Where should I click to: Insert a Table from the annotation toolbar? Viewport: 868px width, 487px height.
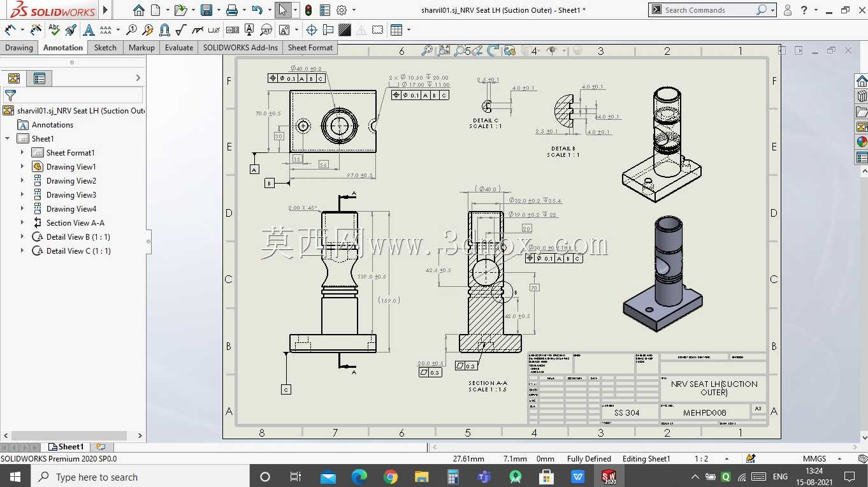(396, 29)
